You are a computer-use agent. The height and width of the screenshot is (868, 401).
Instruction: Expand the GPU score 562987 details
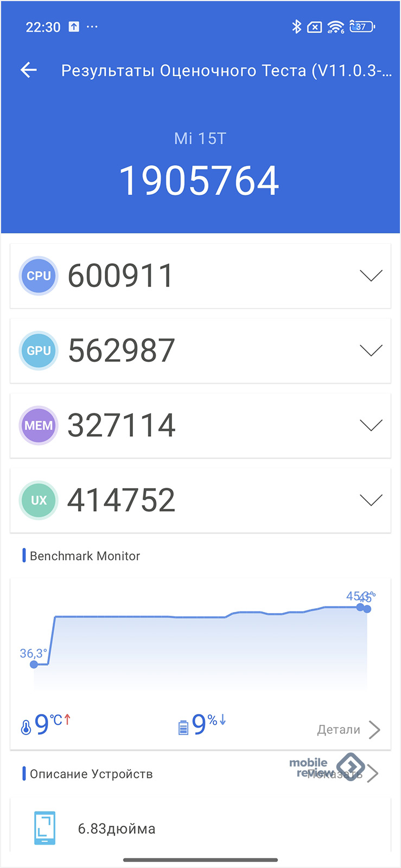tap(371, 350)
